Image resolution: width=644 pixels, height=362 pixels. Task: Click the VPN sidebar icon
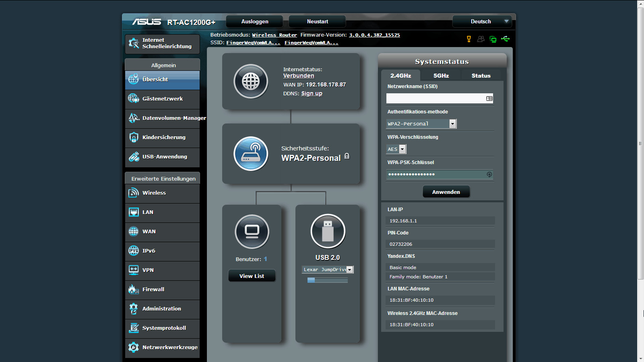(x=134, y=270)
